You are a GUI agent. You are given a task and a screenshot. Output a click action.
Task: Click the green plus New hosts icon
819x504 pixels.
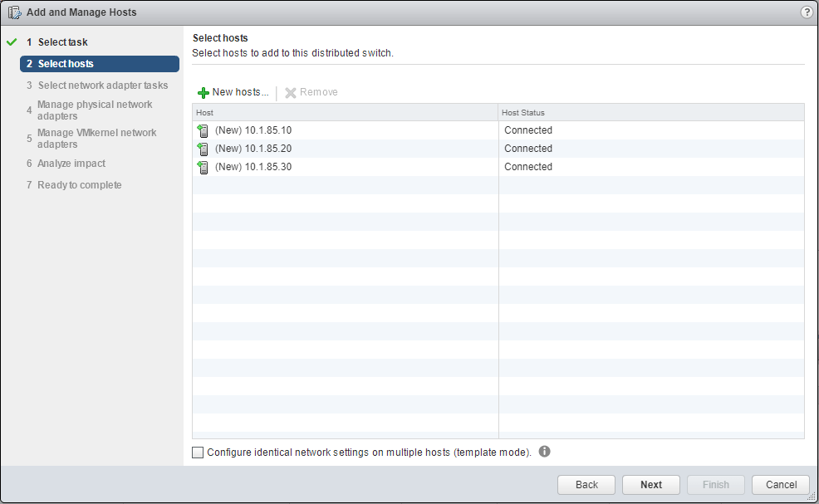coord(204,93)
